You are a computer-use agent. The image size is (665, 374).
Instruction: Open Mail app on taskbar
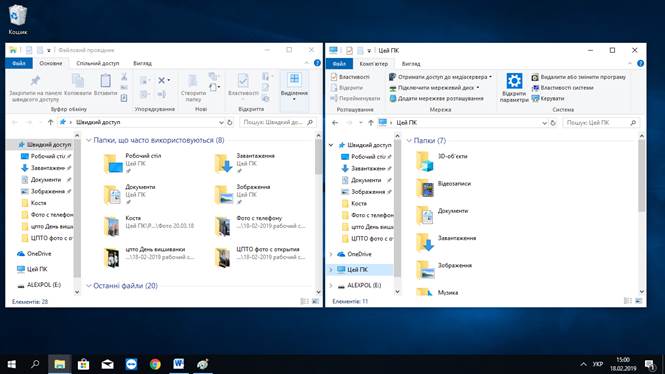point(107,364)
